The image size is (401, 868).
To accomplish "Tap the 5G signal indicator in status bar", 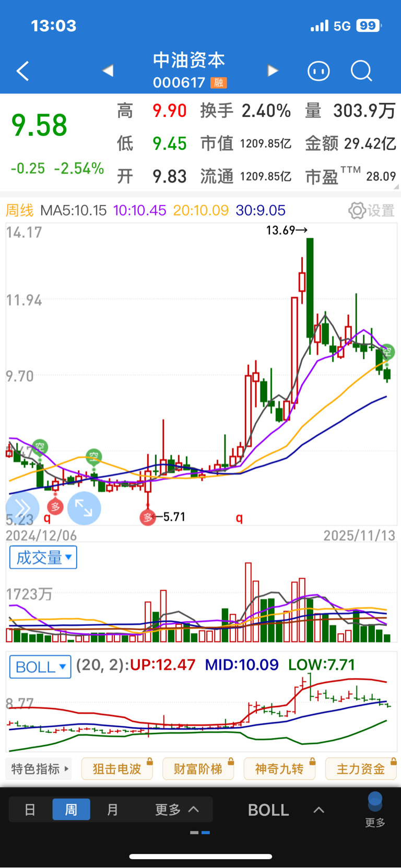I will (342, 26).
